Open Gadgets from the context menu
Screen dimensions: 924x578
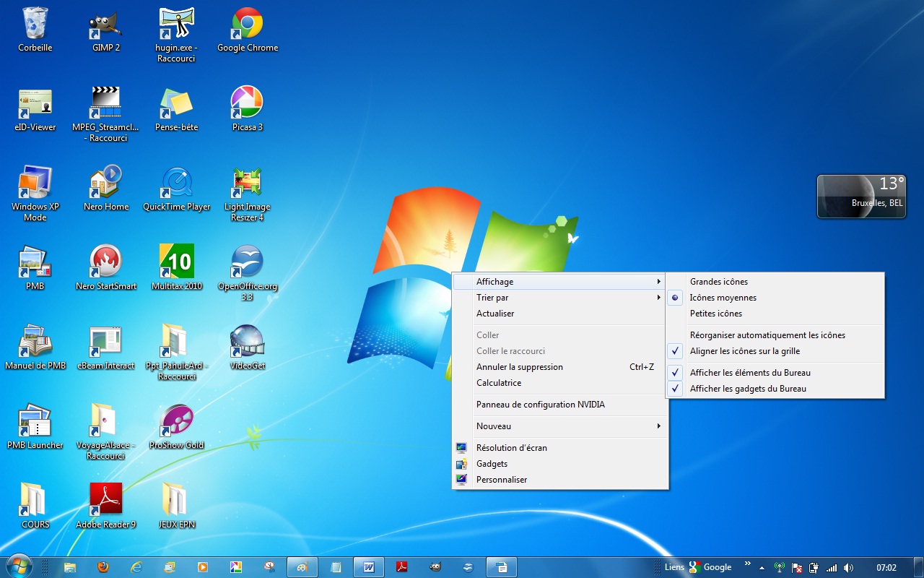point(559,464)
